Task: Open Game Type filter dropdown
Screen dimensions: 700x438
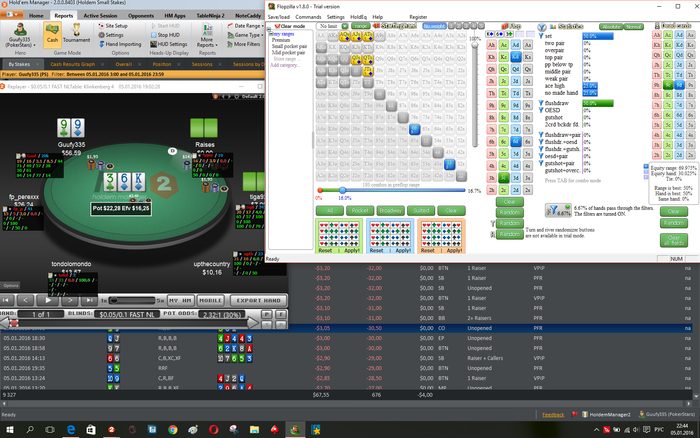Action: point(244,35)
